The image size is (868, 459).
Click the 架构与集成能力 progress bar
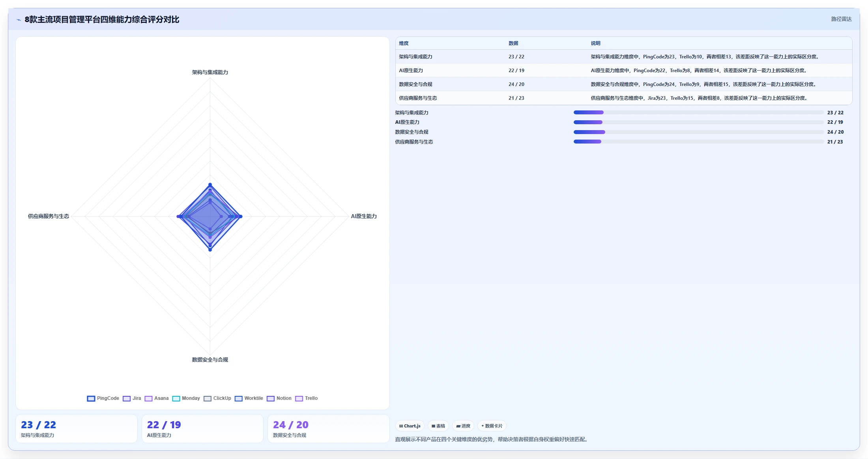point(698,113)
